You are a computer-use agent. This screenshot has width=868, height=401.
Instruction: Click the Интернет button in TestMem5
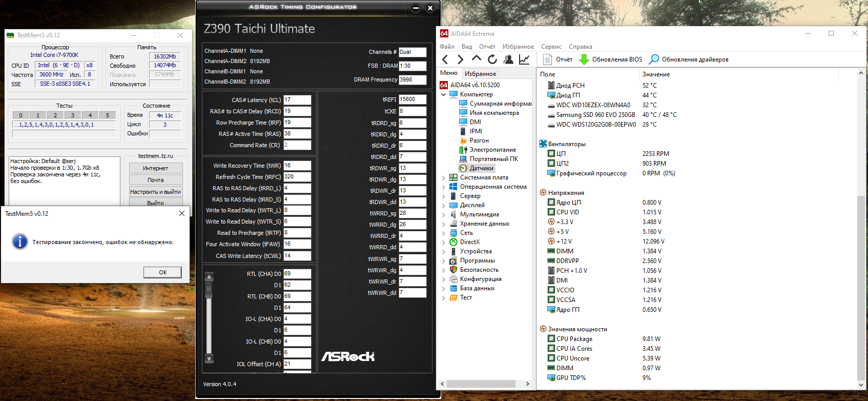pyautogui.click(x=156, y=168)
